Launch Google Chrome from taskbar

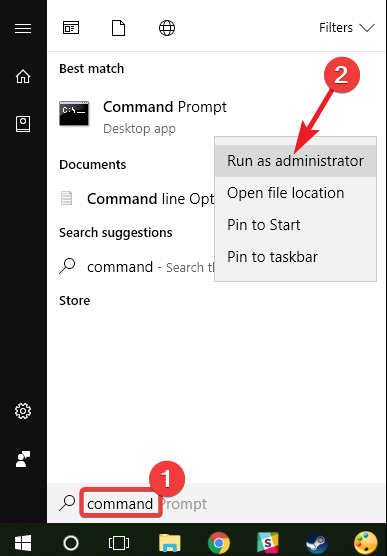[219, 543]
